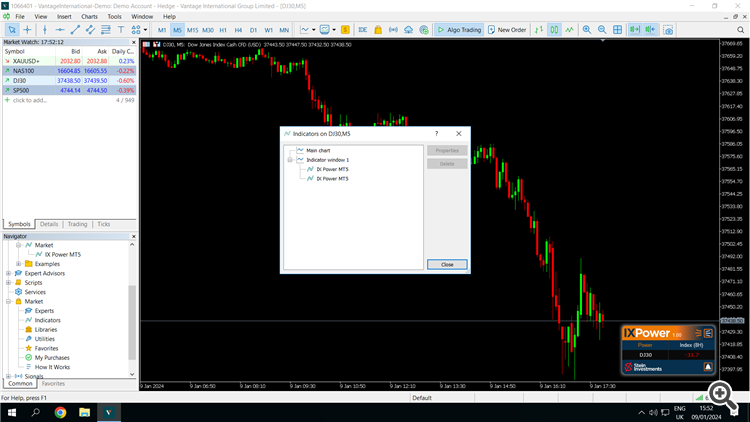Save chart screenshot with camera icon

pos(668,30)
